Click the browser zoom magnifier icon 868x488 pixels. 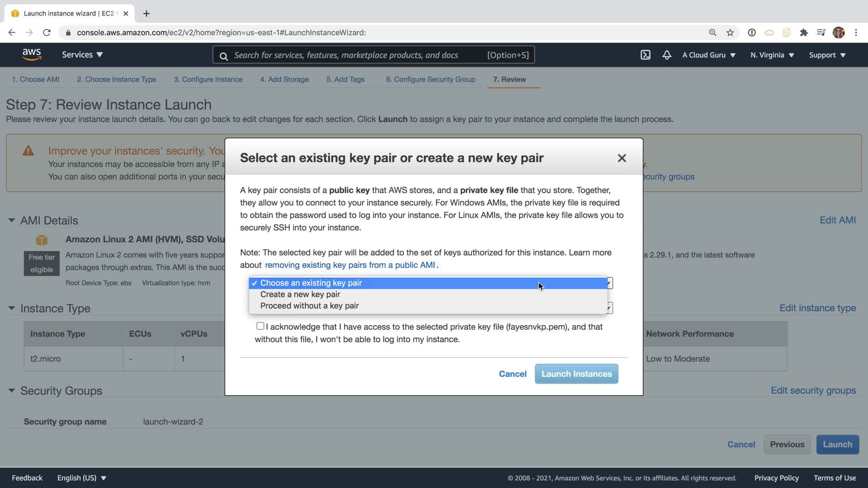[712, 33]
